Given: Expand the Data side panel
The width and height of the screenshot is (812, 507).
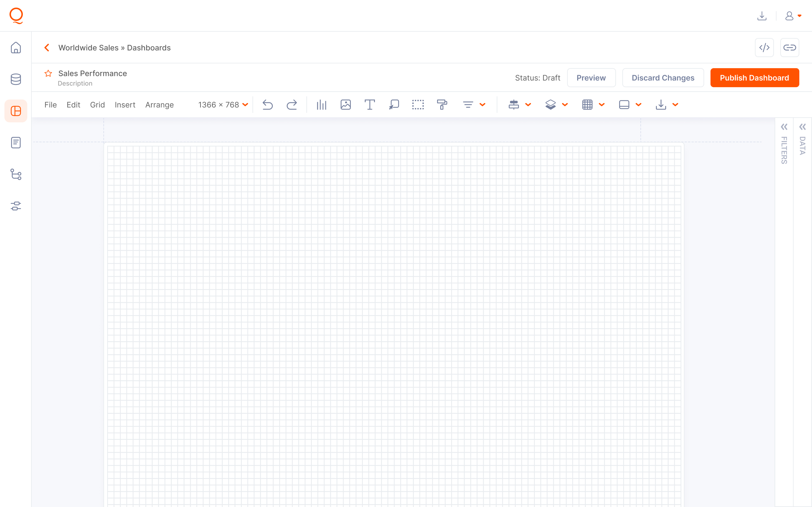Looking at the screenshot, I should [x=802, y=127].
